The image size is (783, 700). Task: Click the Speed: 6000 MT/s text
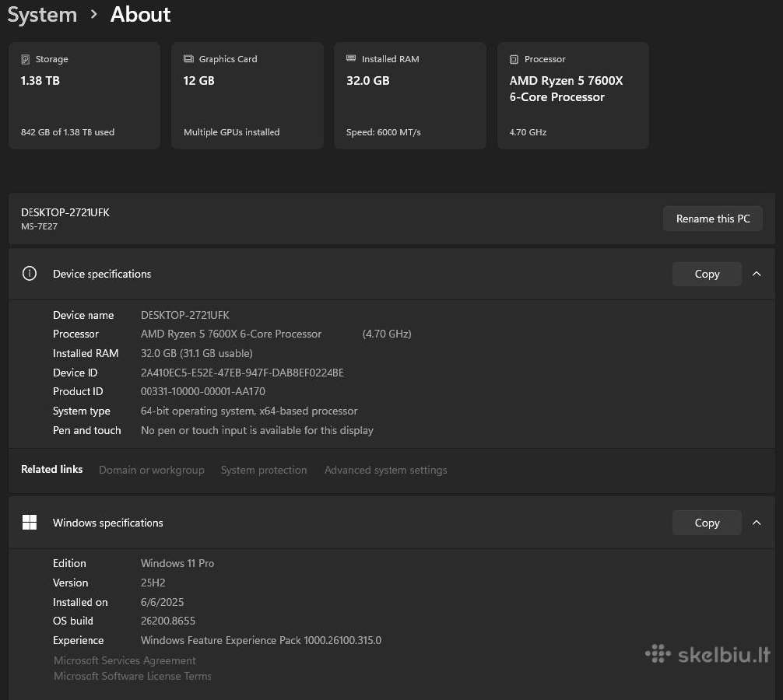(383, 132)
